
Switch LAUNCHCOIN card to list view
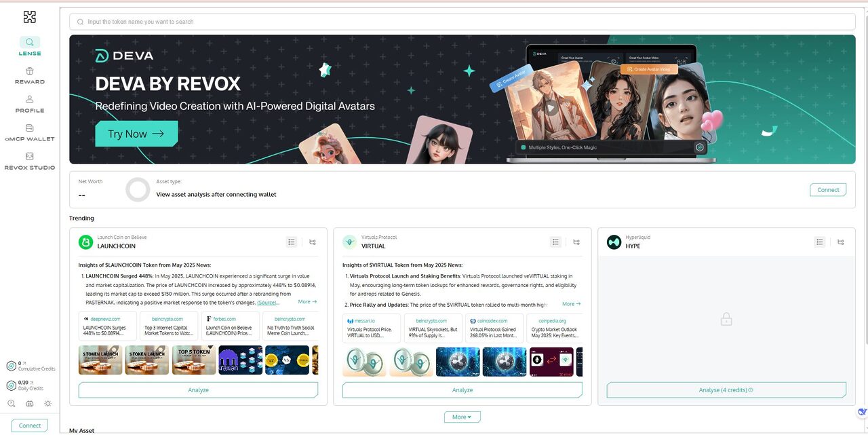[292, 242]
